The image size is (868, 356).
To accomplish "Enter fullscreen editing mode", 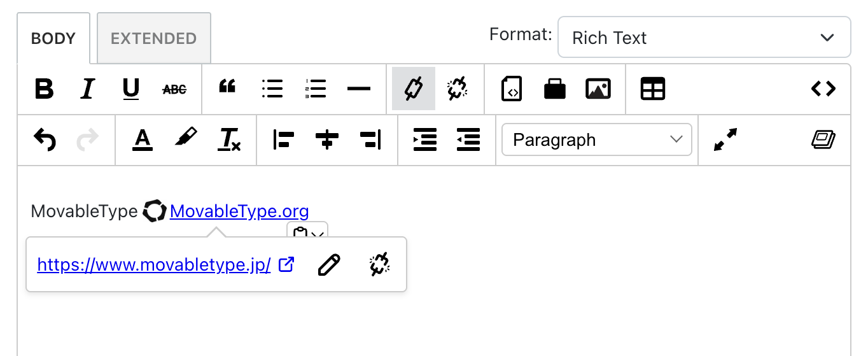I will tap(725, 139).
